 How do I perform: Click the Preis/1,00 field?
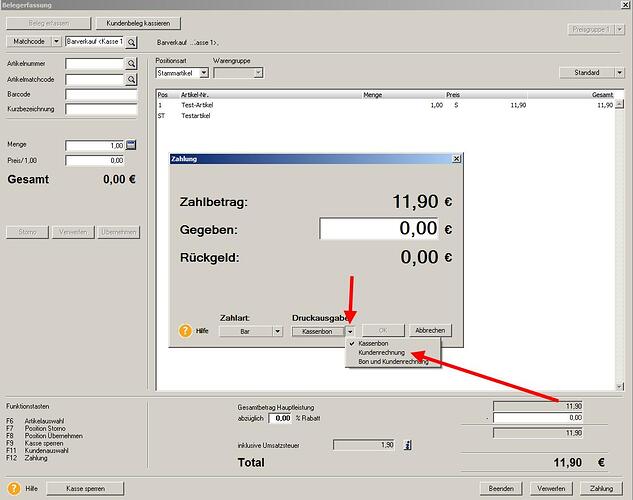coord(95,161)
